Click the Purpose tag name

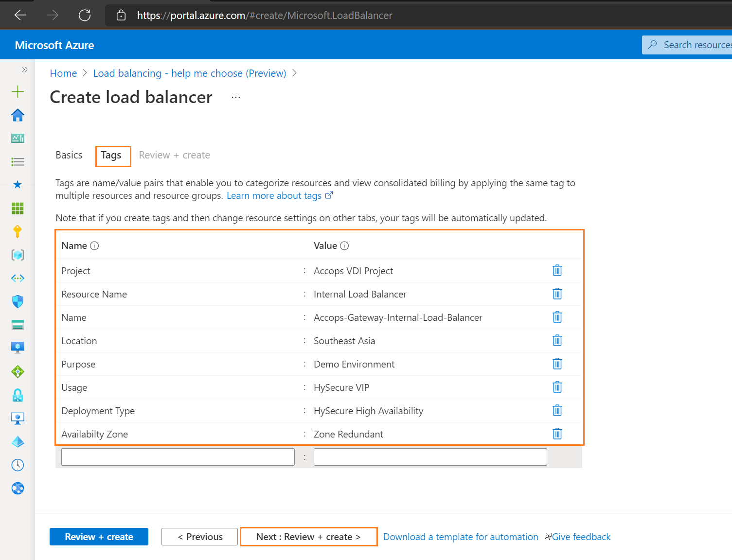tap(78, 364)
